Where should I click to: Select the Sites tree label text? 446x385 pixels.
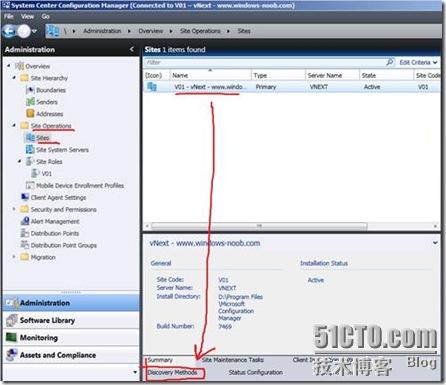[43, 138]
